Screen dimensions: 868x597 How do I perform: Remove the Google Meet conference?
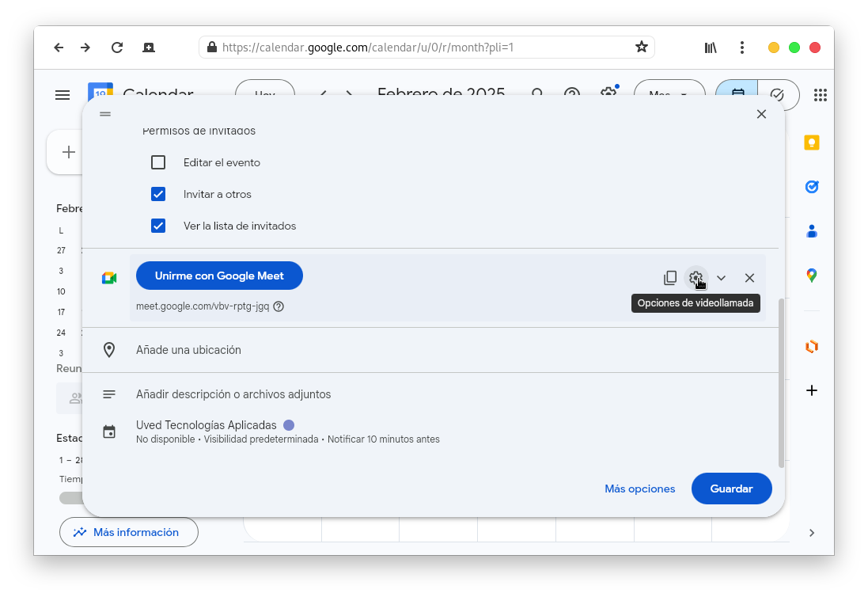point(749,278)
